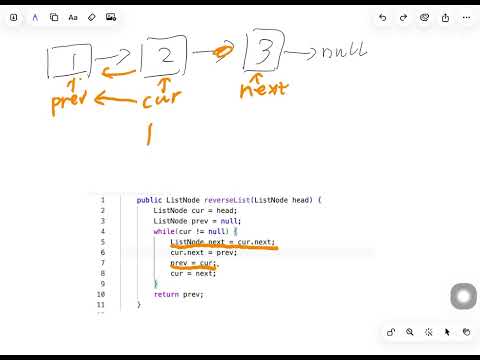This screenshot has width=480, height=360.
Task: Open the color palette icon in the top-right toolbar
Action: 424,17
